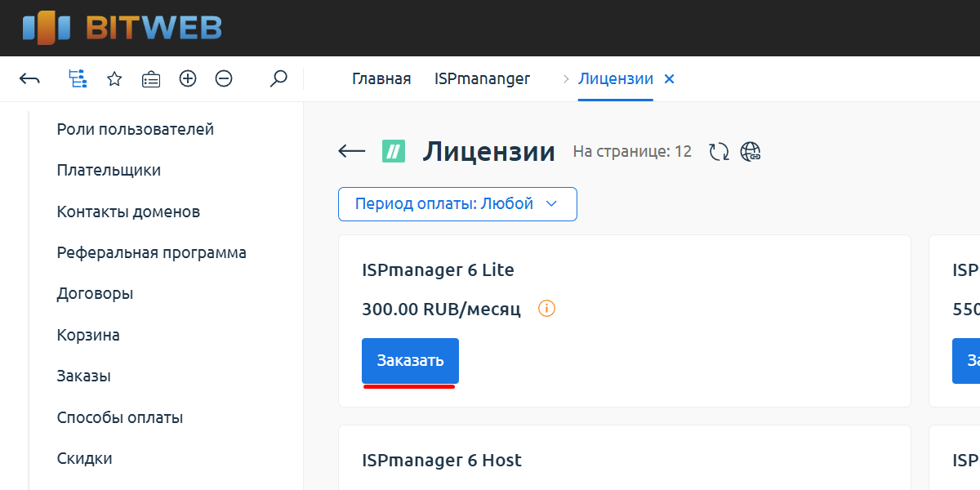This screenshot has height=490, width=980.
Task: Click the collapse all minus icon
Action: (x=224, y=79)
